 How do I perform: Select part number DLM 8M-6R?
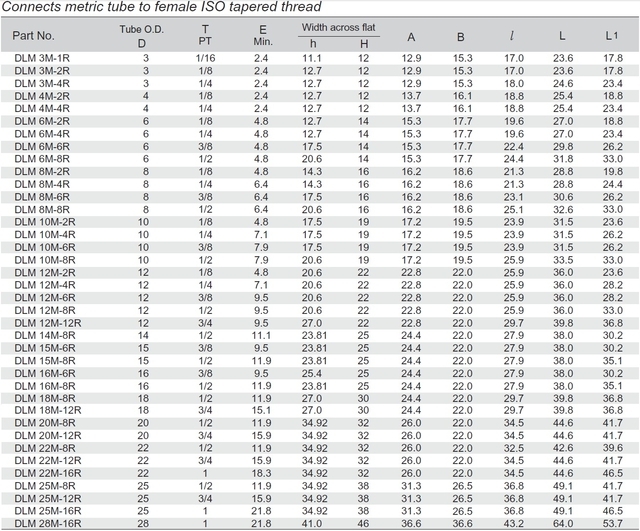click(x=42, y=197)
